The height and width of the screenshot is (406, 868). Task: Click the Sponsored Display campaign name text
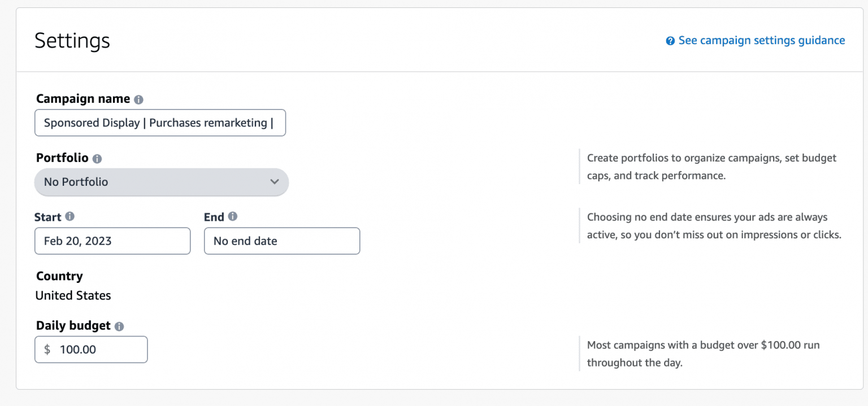click(160, 123)
